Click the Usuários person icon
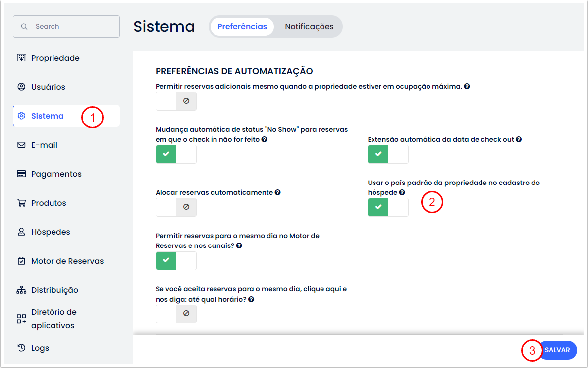Viewport: 588px width, 368px height. pyautogui.click(x=21, y=87)
